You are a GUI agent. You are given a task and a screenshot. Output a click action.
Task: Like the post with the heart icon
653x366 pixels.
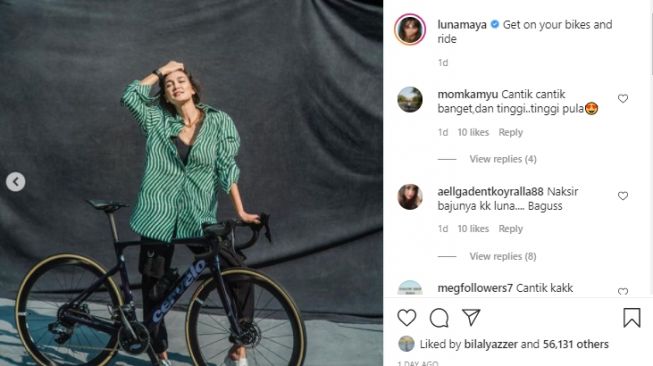click(x=406, y=318)
